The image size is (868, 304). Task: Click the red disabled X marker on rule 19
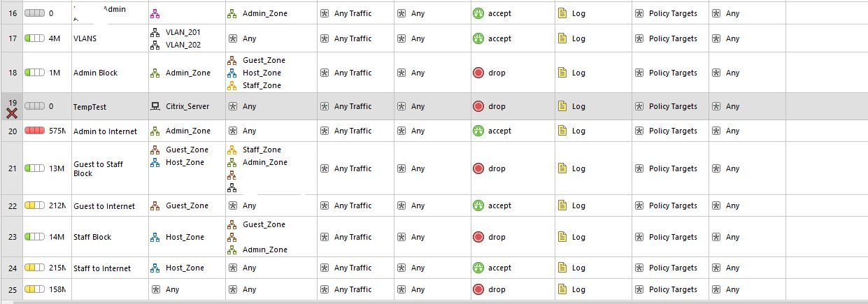(12, 113)
